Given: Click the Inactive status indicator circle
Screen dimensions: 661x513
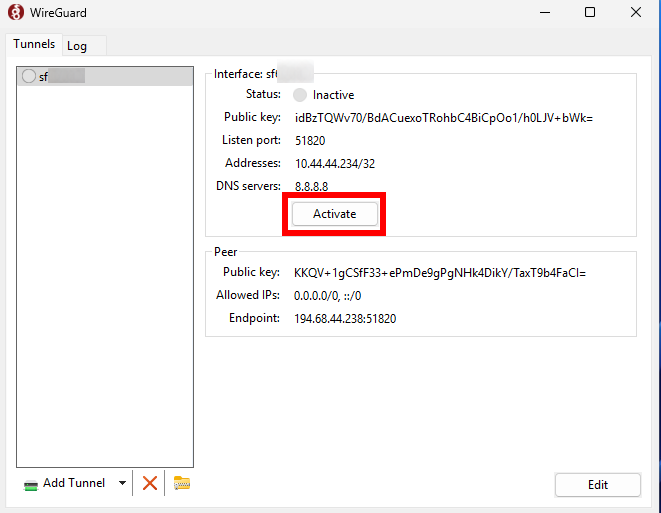Looking at the screenshot, I should click(300, 95).
